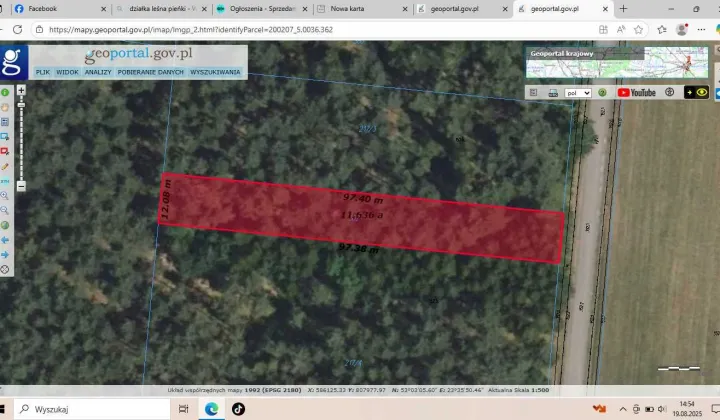The height and width of the screenshot is (420, 720).
Task: Click the Windows search box Wyszukaj
Action: [92, 409]
